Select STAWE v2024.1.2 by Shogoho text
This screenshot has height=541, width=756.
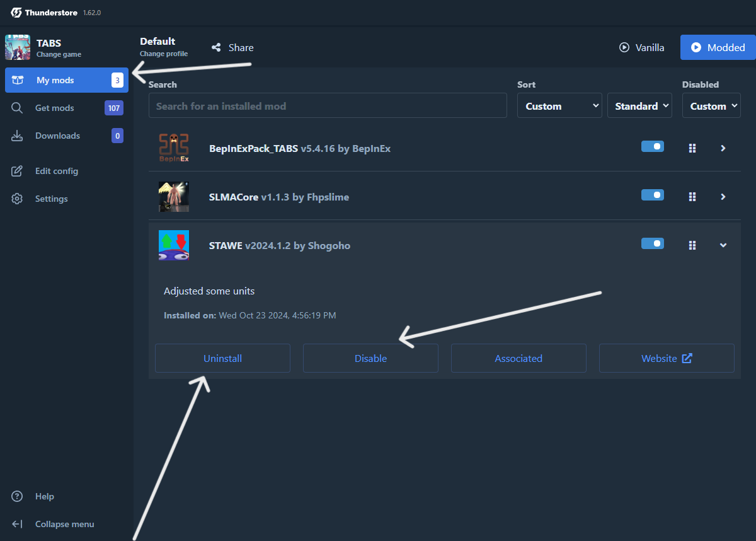[280, 246]
